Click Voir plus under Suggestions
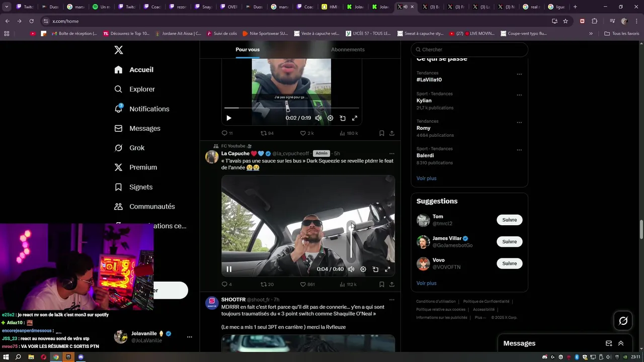 point(426,284)
